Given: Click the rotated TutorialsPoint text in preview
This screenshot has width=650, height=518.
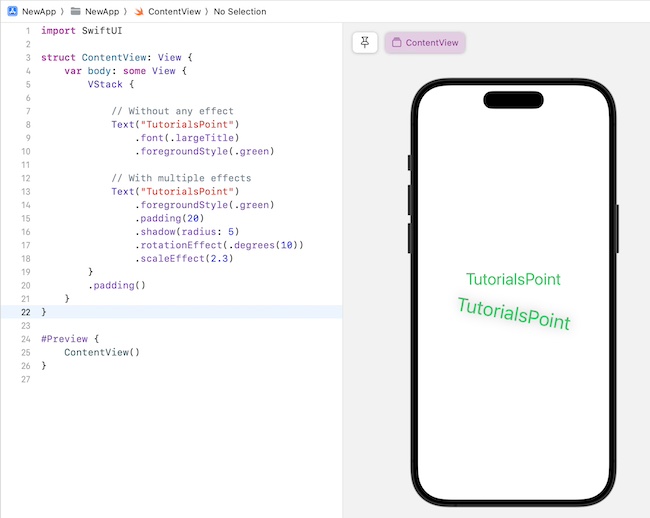Looking at the screenshot, I should pos(513,314).
